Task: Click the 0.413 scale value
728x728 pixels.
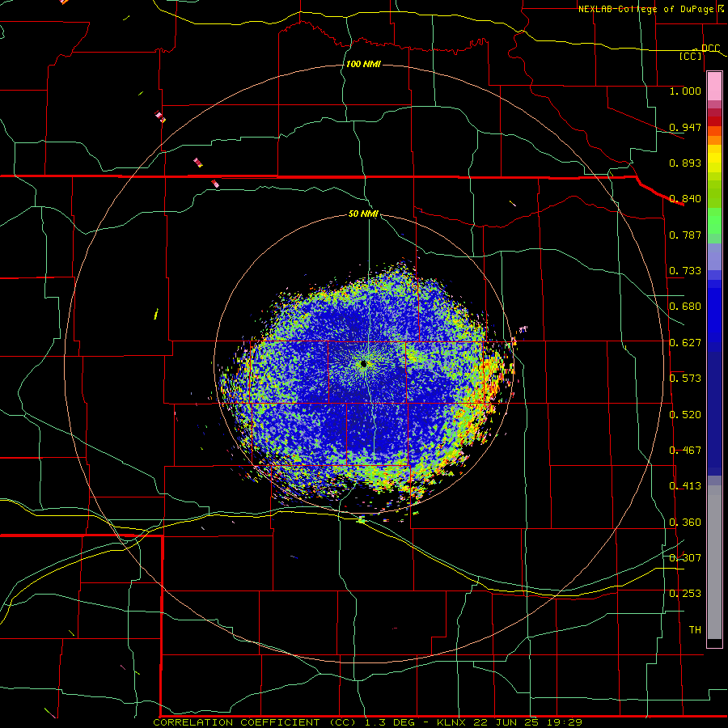Action: (x=685, y=486)
